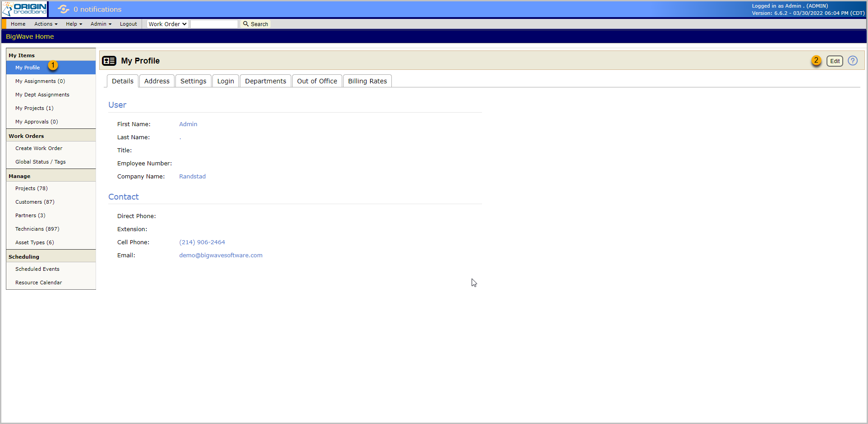Image resolution: width=868 pixels, height=424 pixels.
Task: Click the Search magnifier button
Action: [256, 24]
